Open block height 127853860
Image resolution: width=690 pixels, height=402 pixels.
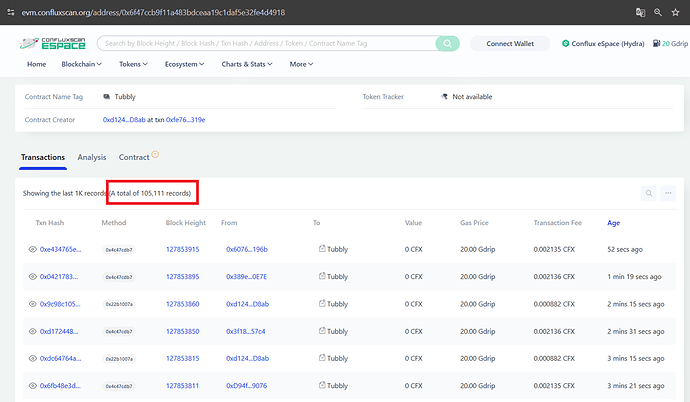click(183, 304)
